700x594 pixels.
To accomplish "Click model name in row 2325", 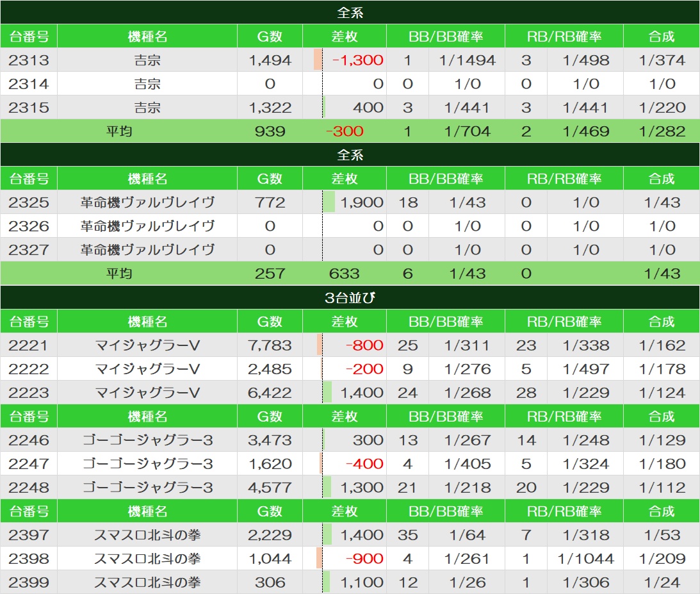I will (x=147, y=202).
